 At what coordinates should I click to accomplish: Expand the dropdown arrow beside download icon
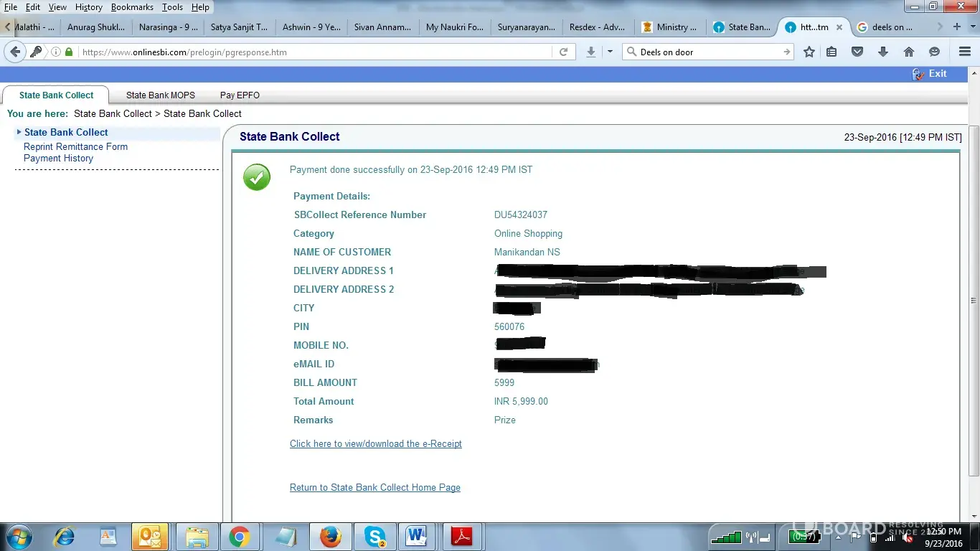pos(610,52)
